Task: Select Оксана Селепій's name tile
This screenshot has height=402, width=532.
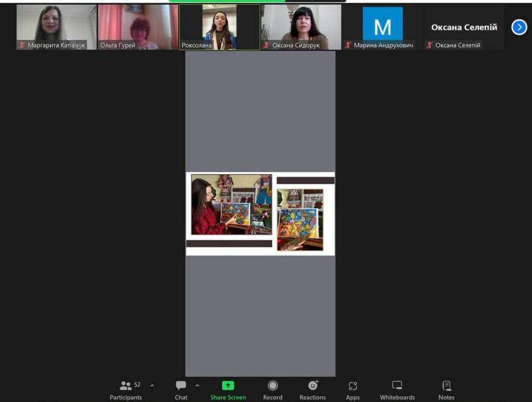Action: 464,27
